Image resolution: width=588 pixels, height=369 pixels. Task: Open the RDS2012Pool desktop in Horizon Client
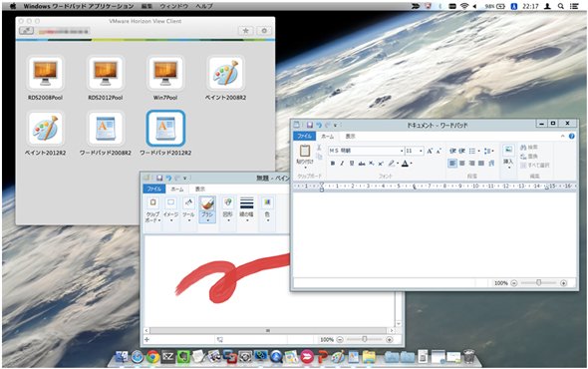106,73
